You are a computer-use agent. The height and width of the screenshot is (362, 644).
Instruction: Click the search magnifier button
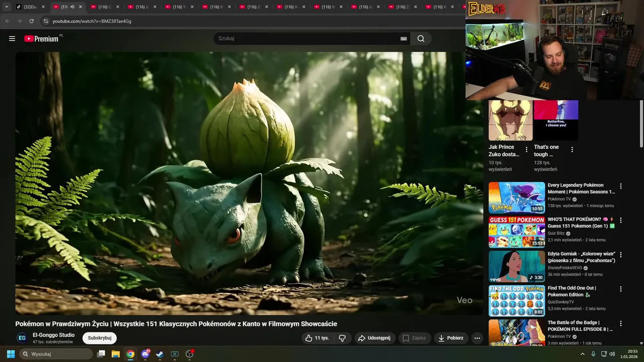click(421, 39)
